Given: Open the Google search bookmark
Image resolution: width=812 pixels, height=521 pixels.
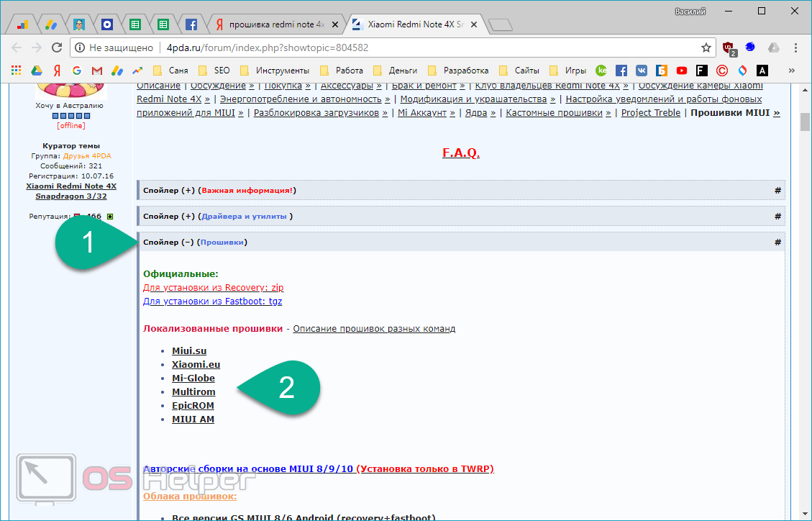Looking at the screenshot, I should click(x=77, y=71).
